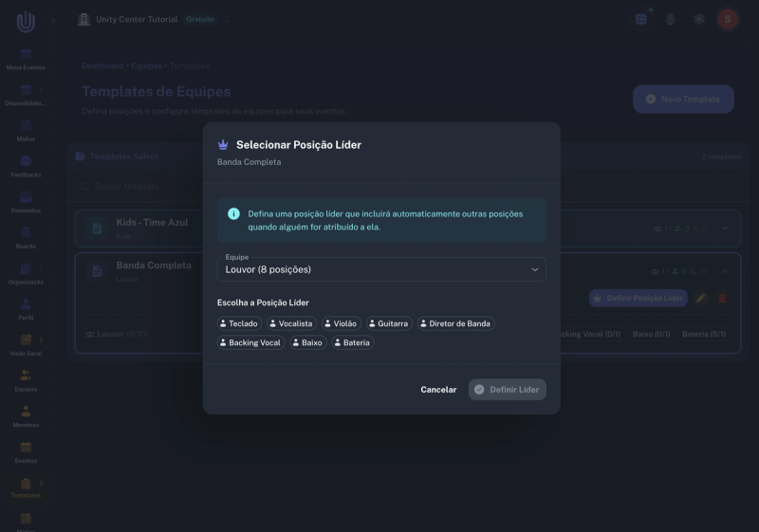Click Definir Posição Líder background button
This screenshot has height=532, width=759.
click(638, 298)
